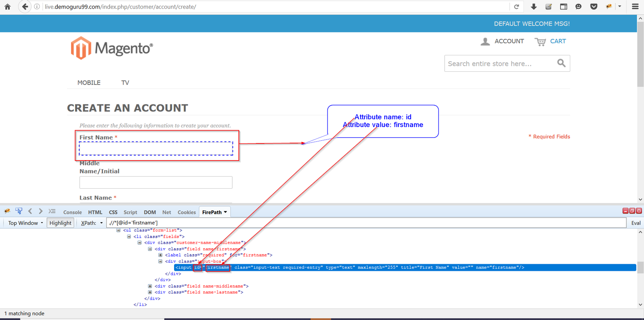The image size is (644, 320).
Task: Click the browser Home icon
Action: point(7,7)
